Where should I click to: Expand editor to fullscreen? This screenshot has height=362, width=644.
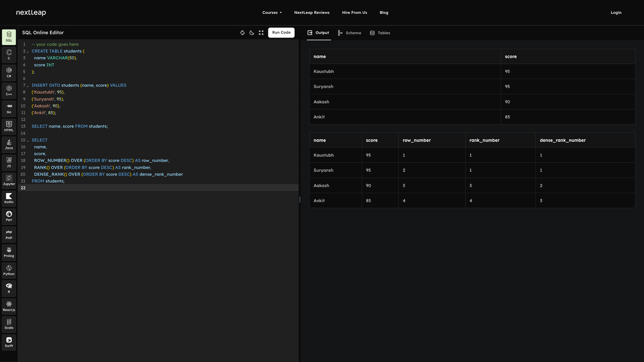(x=261, y=33)
